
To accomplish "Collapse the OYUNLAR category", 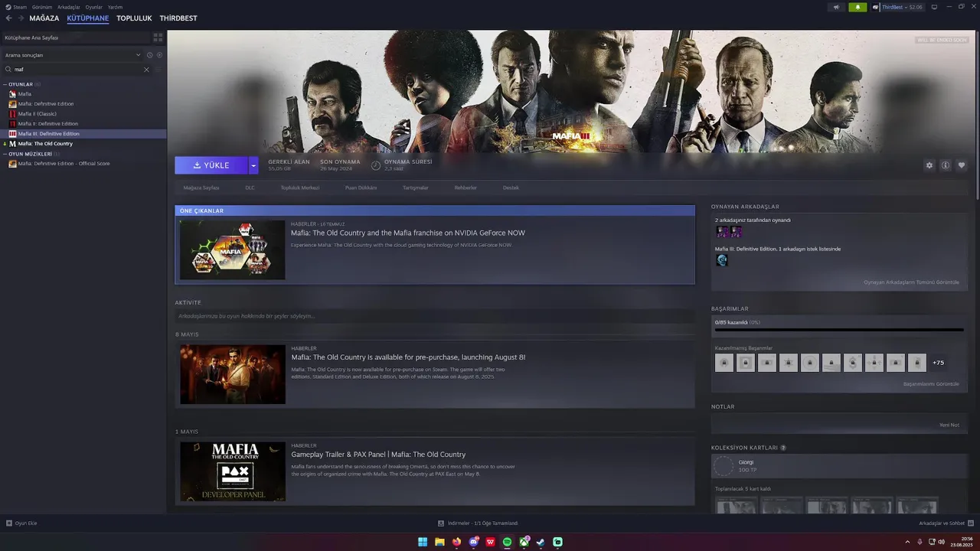I will point(5,84).
